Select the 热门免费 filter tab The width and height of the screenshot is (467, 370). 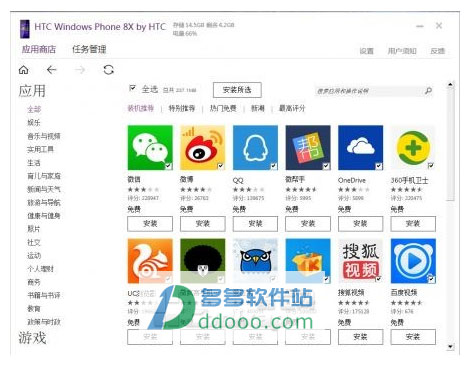pos(223,108)
